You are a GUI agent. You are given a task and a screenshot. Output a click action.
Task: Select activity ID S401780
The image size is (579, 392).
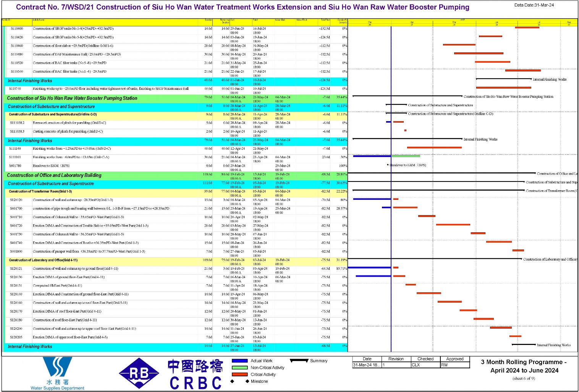(15, 166)
